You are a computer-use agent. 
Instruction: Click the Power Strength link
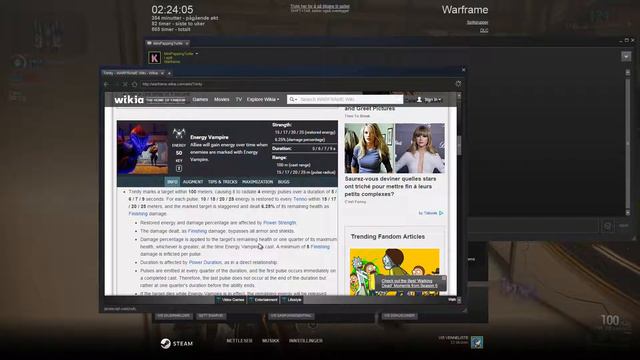pyautogui.click(x=280, y=223)
